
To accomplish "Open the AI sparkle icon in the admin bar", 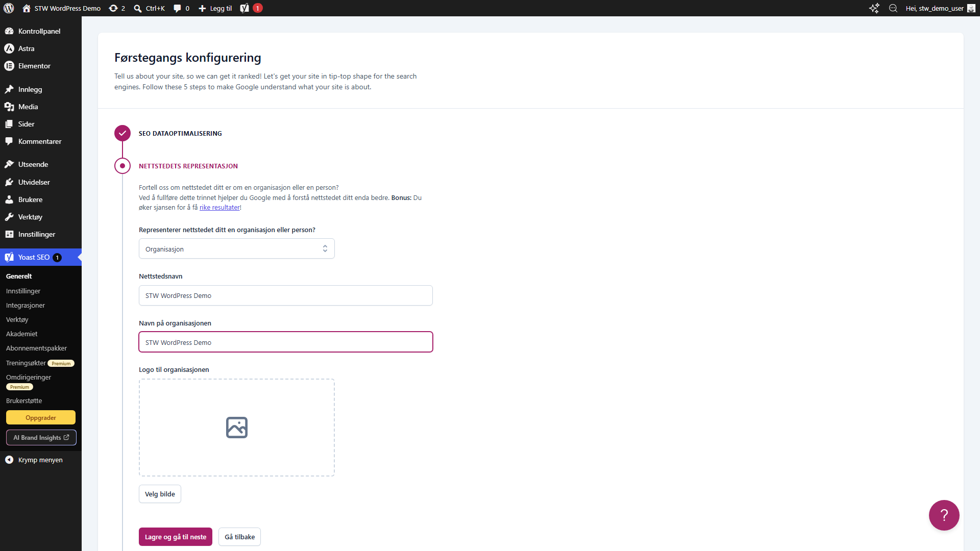I will [874, 8].
